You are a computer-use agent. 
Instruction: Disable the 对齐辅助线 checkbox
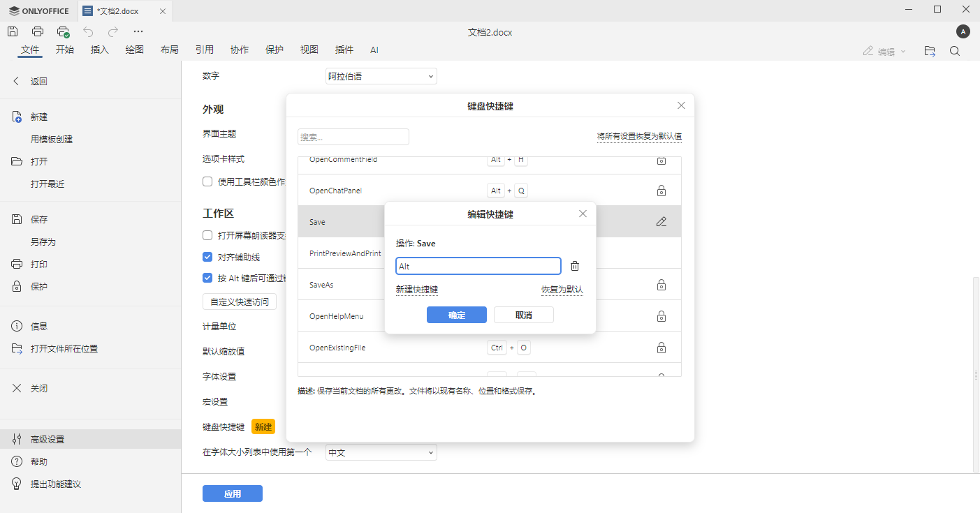[207, 256]
